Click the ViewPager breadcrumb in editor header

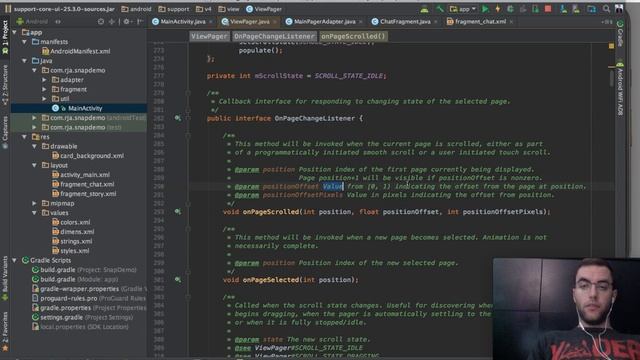[209, 36]
